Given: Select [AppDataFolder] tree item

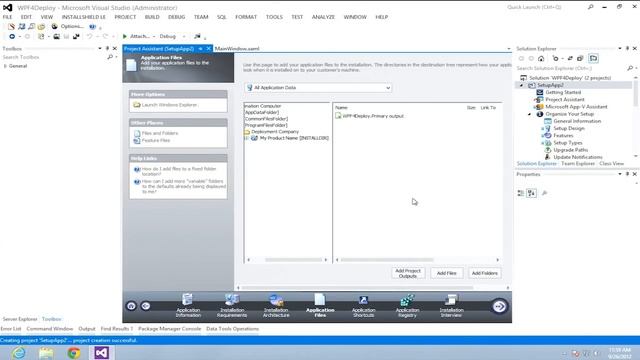Looking at the screenshot, I should 262,112.
